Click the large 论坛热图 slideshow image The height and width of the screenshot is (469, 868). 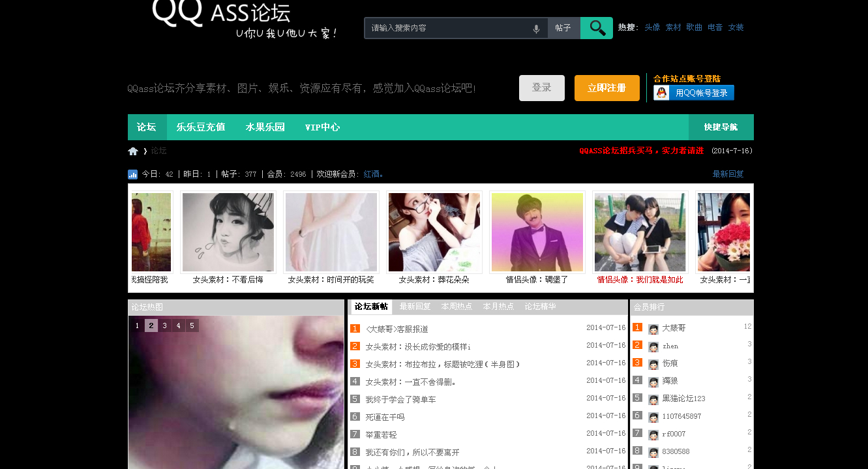pyautogui.click(x=236, y=392)
